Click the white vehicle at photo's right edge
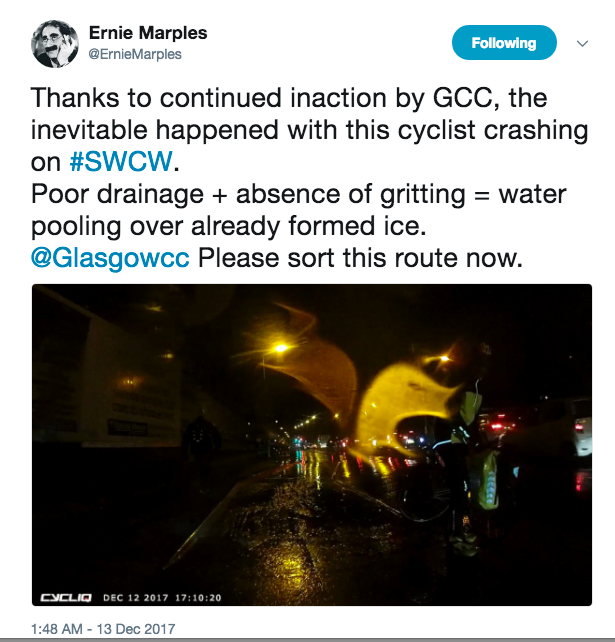Screen dimensions: 615x642 tap(583, 436)
